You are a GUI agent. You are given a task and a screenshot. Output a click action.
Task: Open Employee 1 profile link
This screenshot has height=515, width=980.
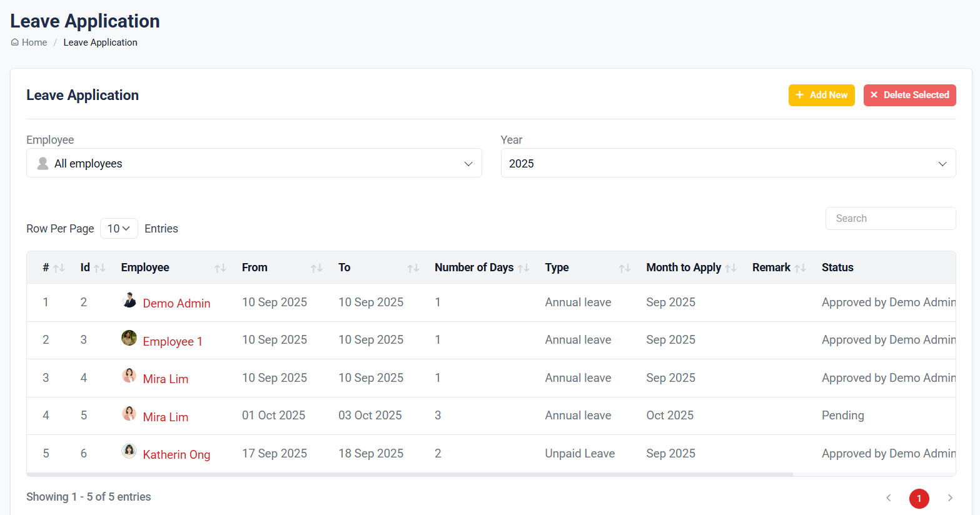(173, 342)
